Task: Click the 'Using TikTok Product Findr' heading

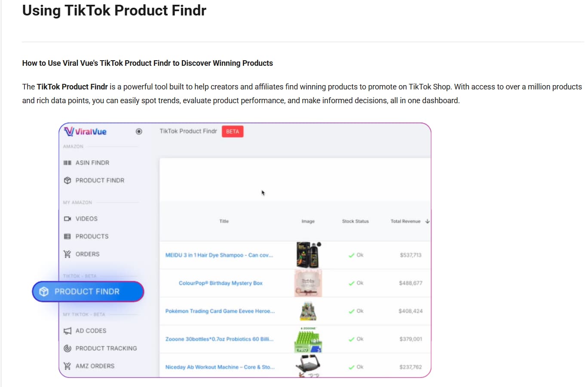Action: pos(114,10)
